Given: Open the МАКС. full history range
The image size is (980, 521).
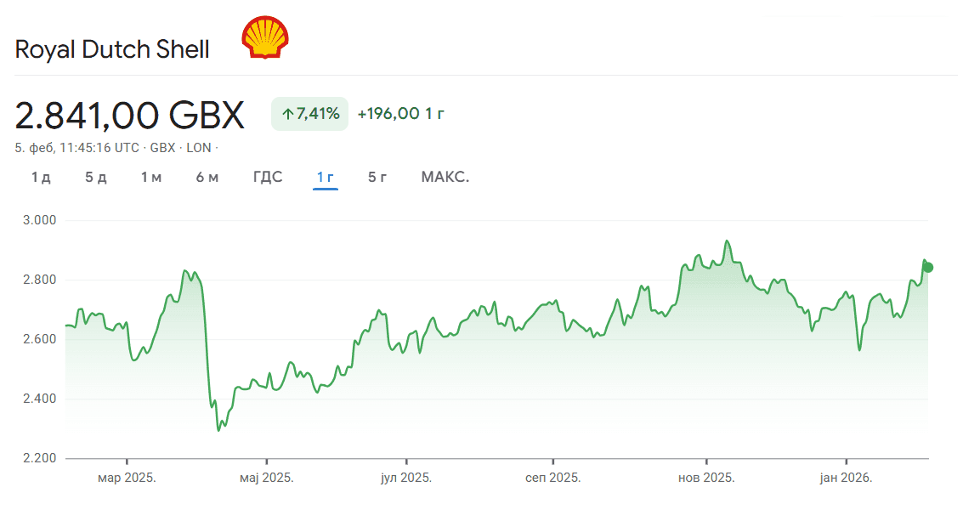Looking at the screenshot, I should click(445, 177).
